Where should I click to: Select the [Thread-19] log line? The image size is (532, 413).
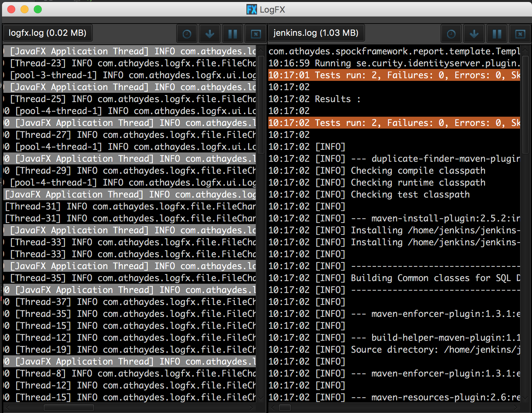pyautogui.click(x=130, y=350)
